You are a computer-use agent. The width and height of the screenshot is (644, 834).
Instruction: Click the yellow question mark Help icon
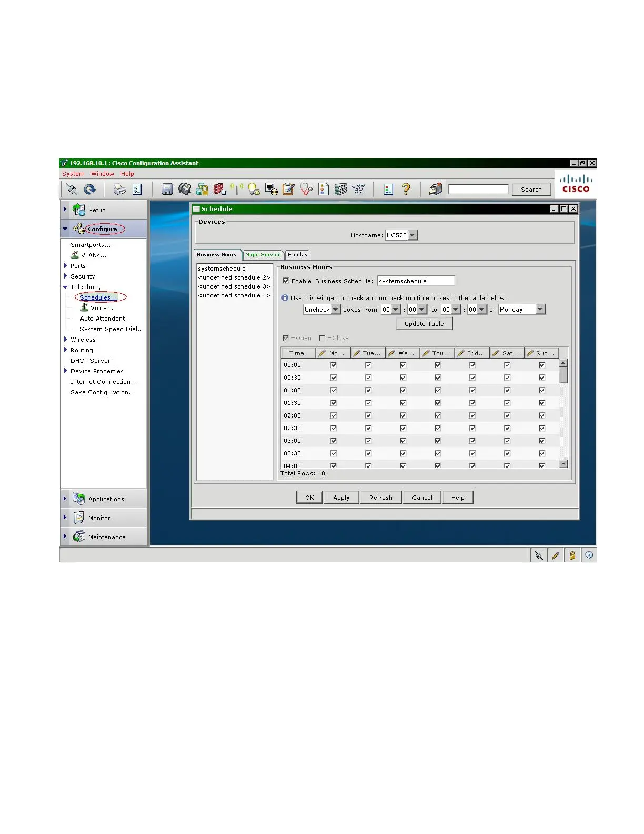(x=406, y=190)
